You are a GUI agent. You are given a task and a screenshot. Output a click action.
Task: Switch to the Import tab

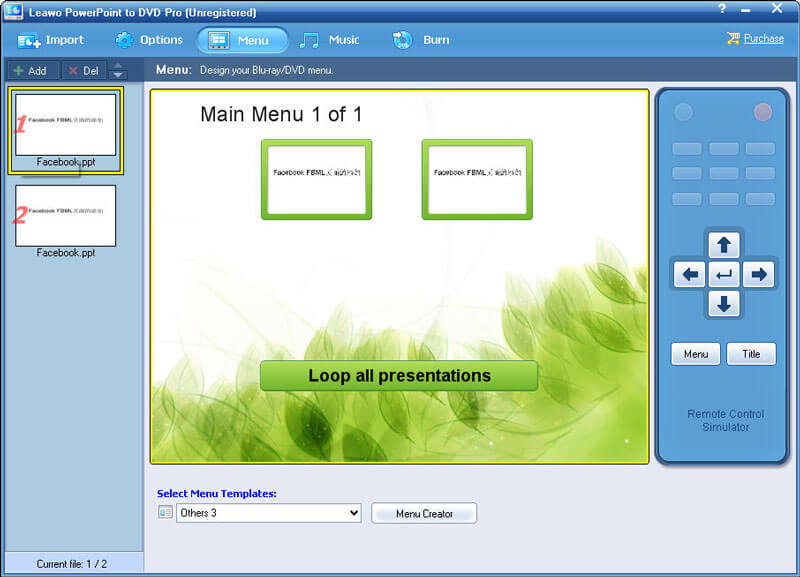pos(51,40)
